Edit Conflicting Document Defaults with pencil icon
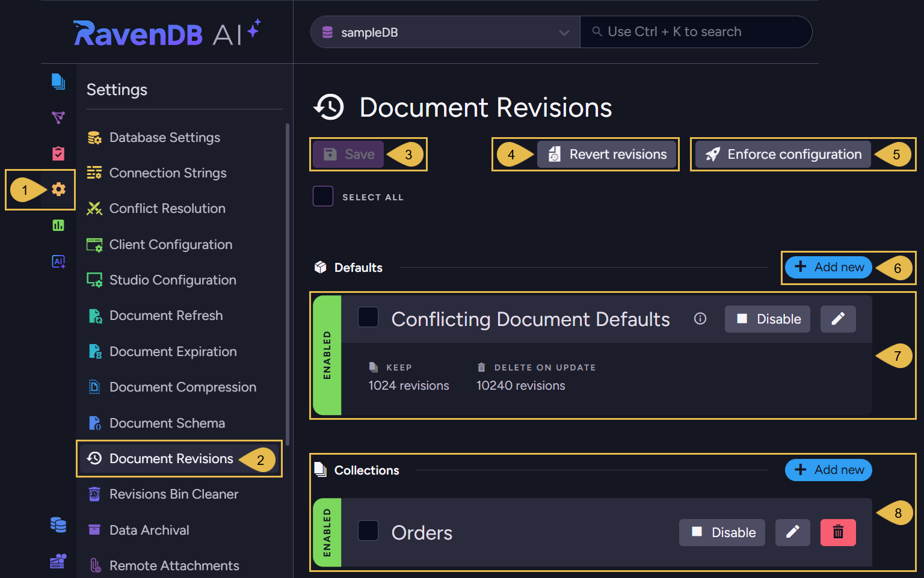 [838, 319]
